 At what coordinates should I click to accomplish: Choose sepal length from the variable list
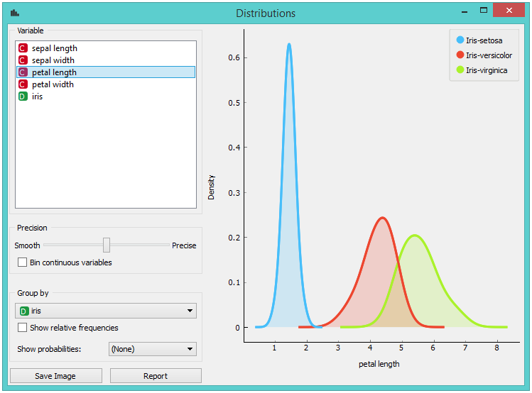(54, 48)
